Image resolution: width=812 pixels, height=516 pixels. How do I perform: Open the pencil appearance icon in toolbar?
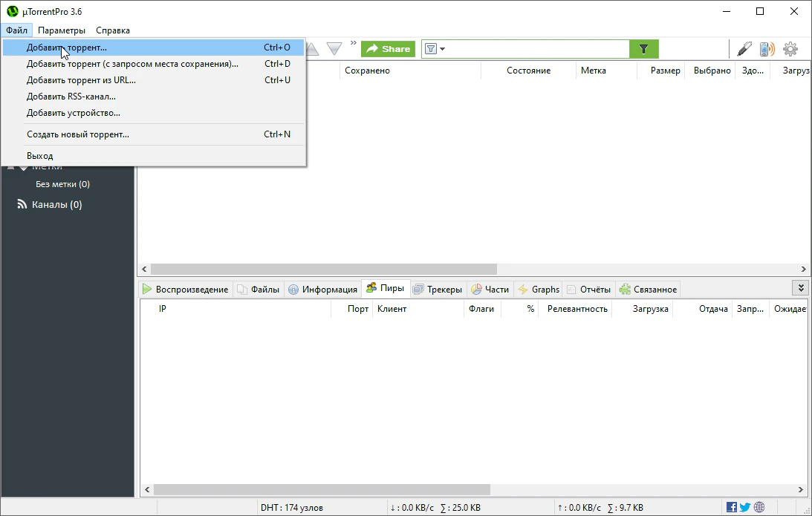click(744, 49)
